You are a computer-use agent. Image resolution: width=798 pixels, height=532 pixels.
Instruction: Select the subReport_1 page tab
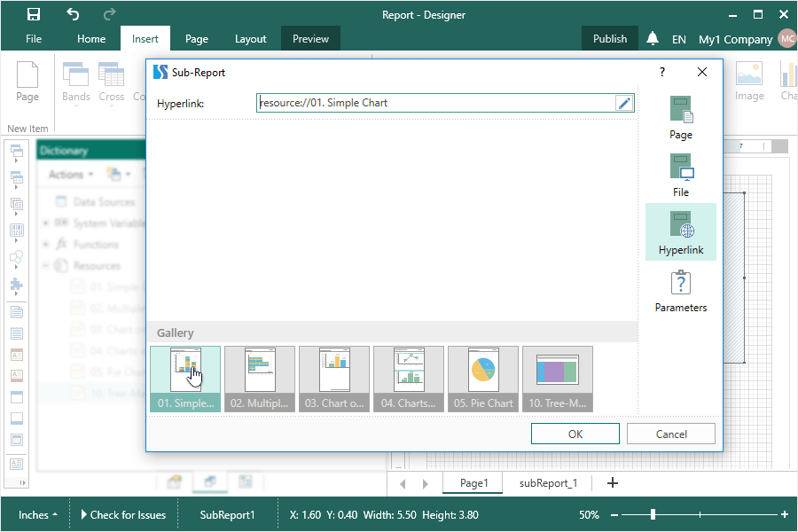coord(548,483)
